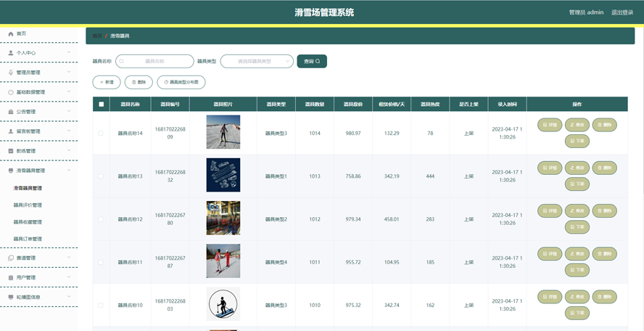Click the icon beside 赛道管理
The height and width of the screenshot is (331, 644).
pos(11,258)
